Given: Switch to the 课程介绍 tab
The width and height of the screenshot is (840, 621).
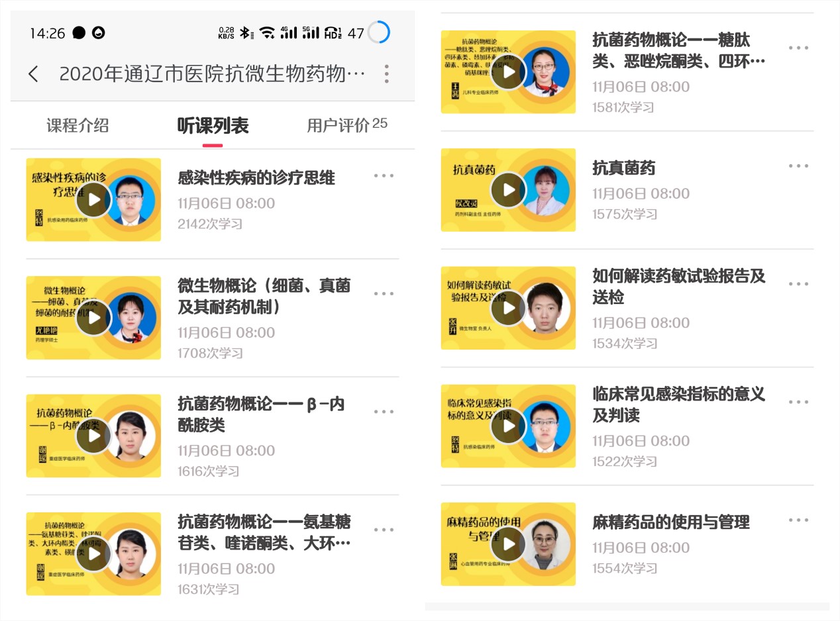Looking at the screenshot, I should (x=78, y=126).
